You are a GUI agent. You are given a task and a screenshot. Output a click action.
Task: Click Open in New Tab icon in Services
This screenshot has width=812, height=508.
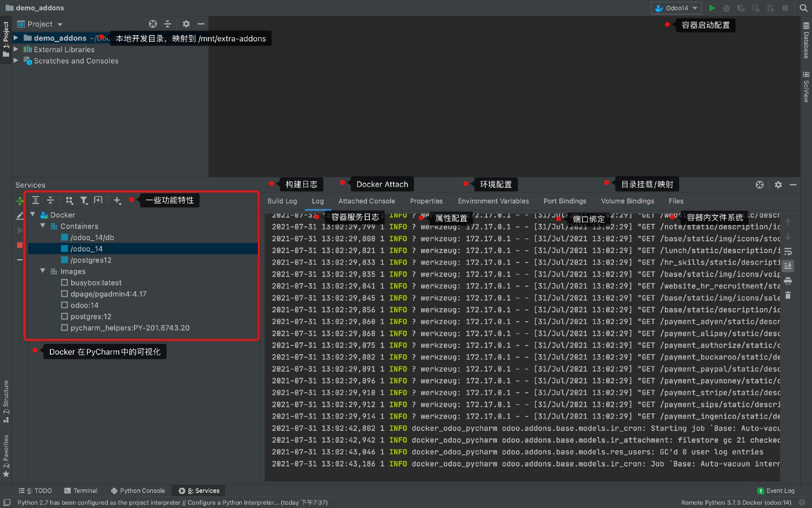(98, 200)
